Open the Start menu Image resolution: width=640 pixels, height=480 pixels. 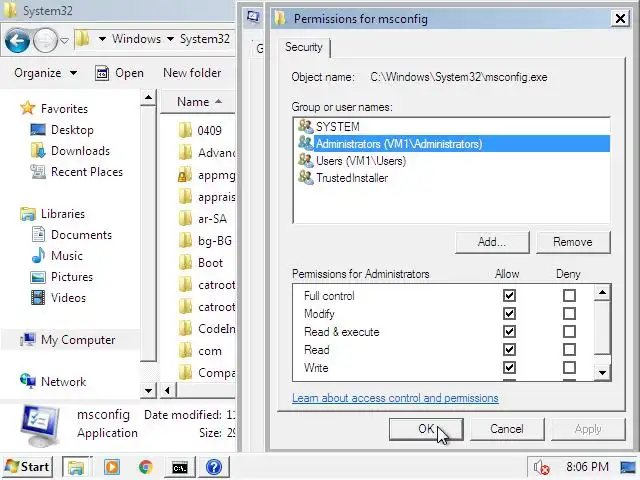coord(28,467)
